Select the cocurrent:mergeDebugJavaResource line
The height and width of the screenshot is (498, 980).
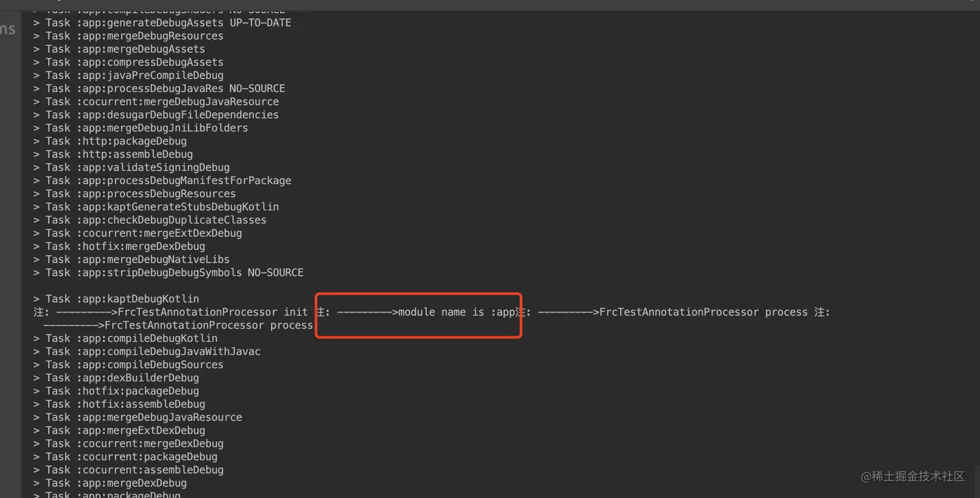(x=156, y=102)
